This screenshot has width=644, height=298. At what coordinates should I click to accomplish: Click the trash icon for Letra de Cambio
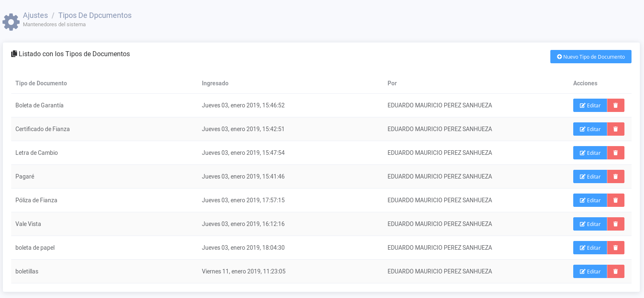[x=616, y=153]
